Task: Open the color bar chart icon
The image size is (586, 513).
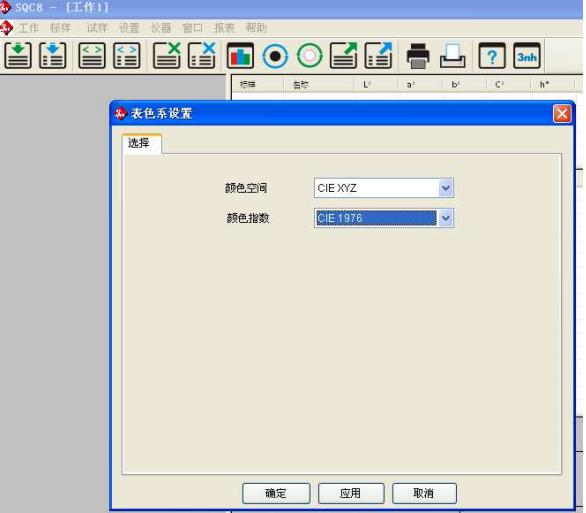Action: (x=240, y=56)
